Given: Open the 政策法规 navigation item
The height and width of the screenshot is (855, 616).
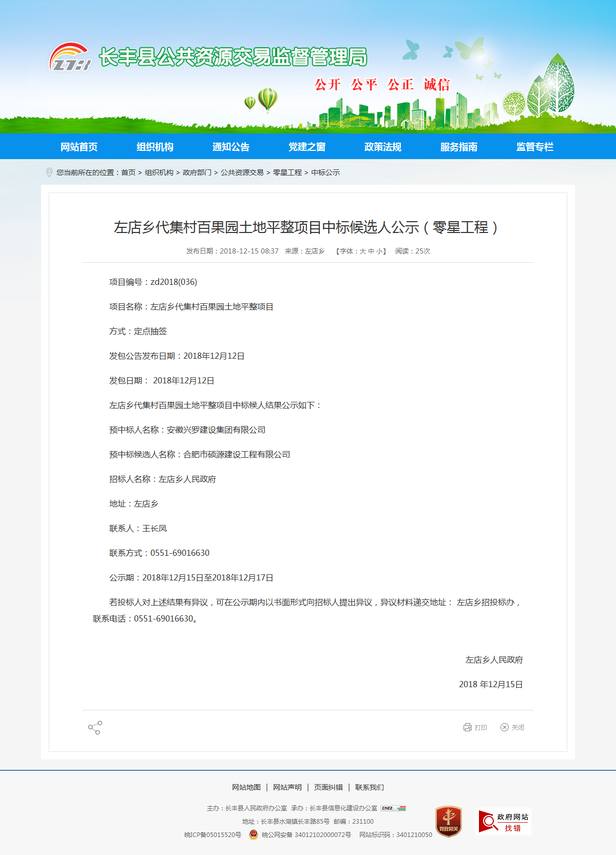Looking at the screenshot, I should click(x=383, y=147).
